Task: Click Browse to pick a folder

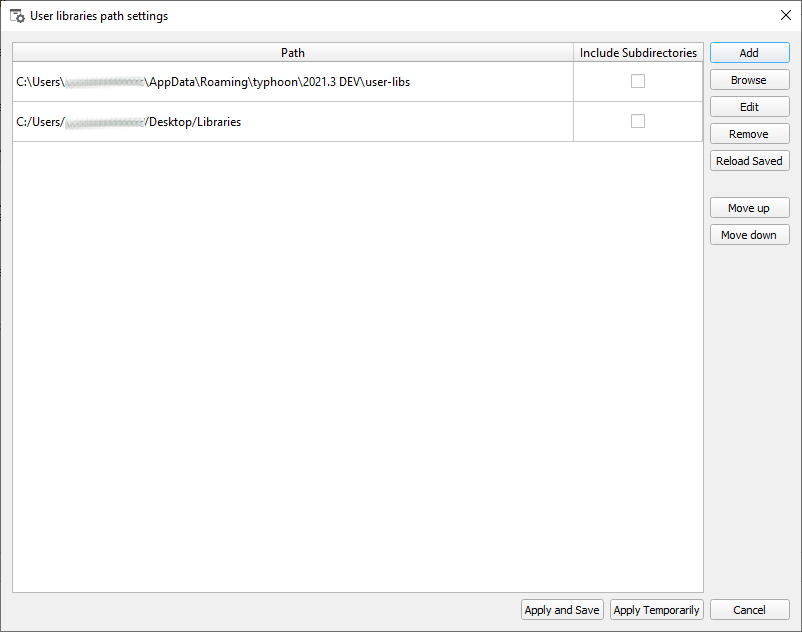Action: (749, 80)
